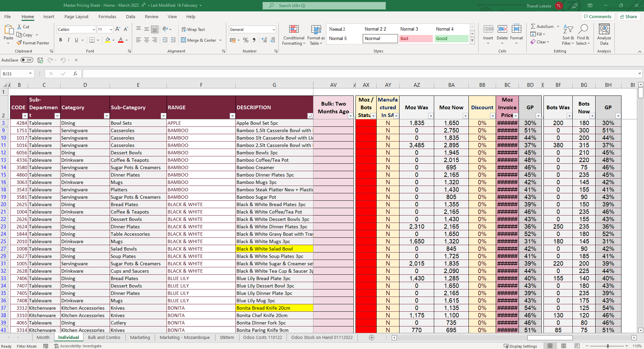Open Category column filter dropdown
Viewport: 644px width, 349px height.
coord(107,116)
